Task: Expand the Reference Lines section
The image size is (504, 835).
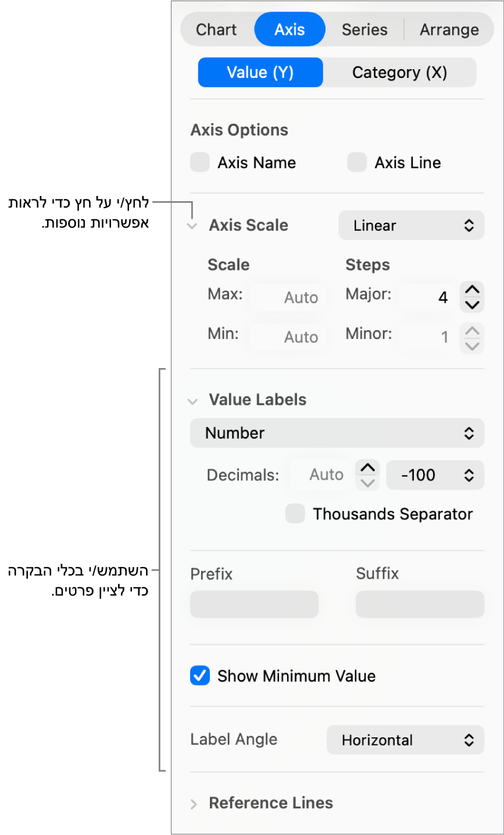Action: (193, 803)
